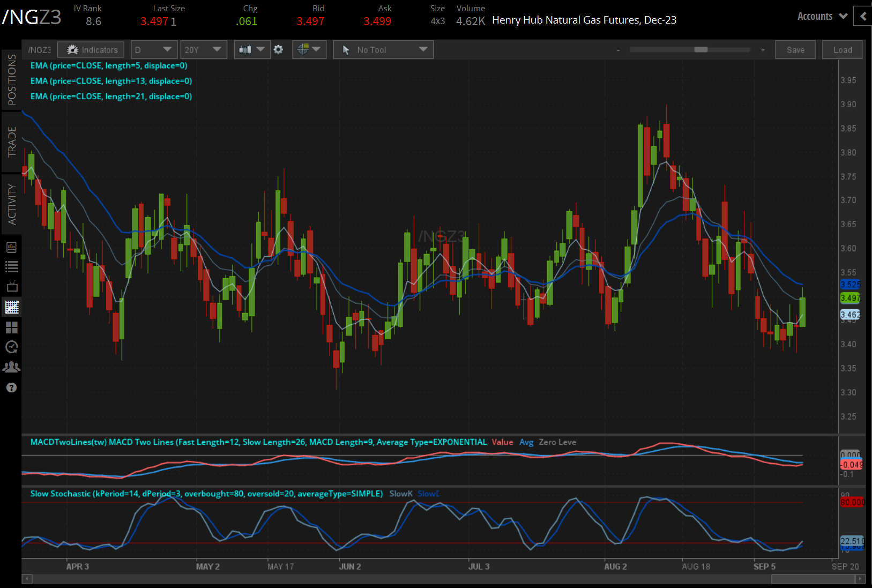The image size is (872, 588).
Task: Click the help question mark icon
Action: [x=11, y=388]
